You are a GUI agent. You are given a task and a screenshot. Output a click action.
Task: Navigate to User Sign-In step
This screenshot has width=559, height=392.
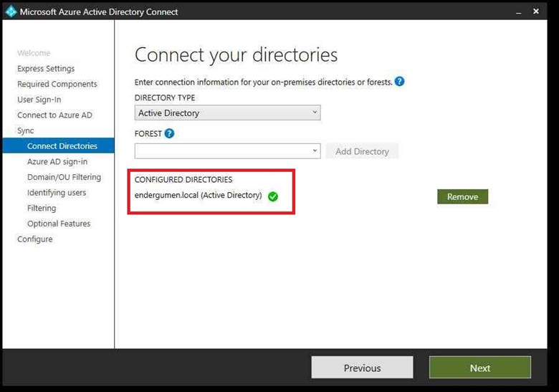pos(39,100)
